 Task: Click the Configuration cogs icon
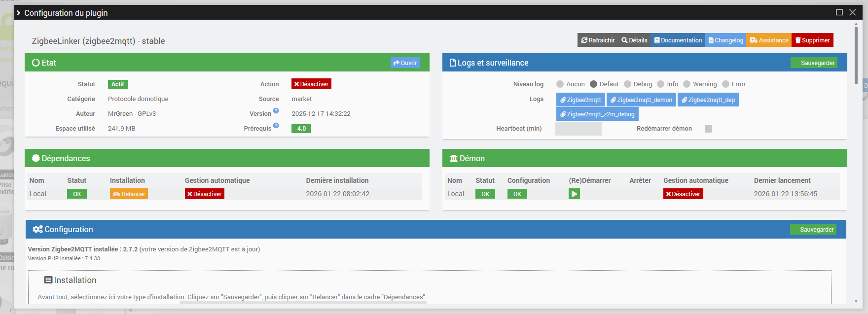(37, 229)
